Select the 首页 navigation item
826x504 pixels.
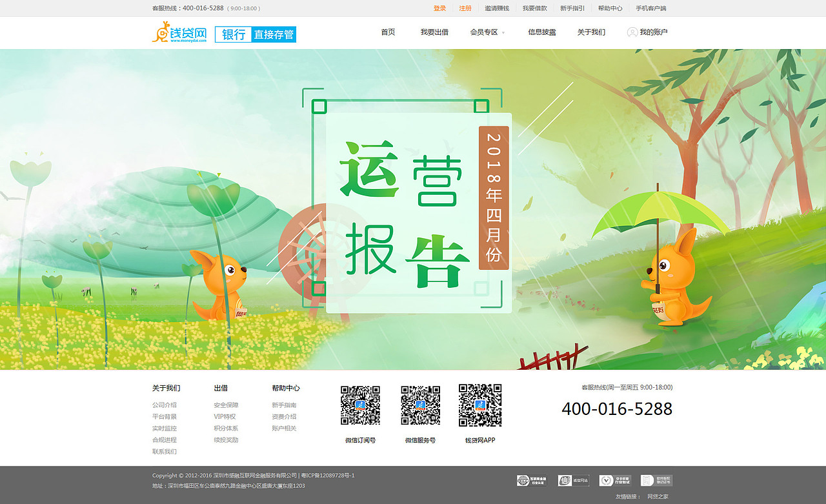(x=388, y=32)
